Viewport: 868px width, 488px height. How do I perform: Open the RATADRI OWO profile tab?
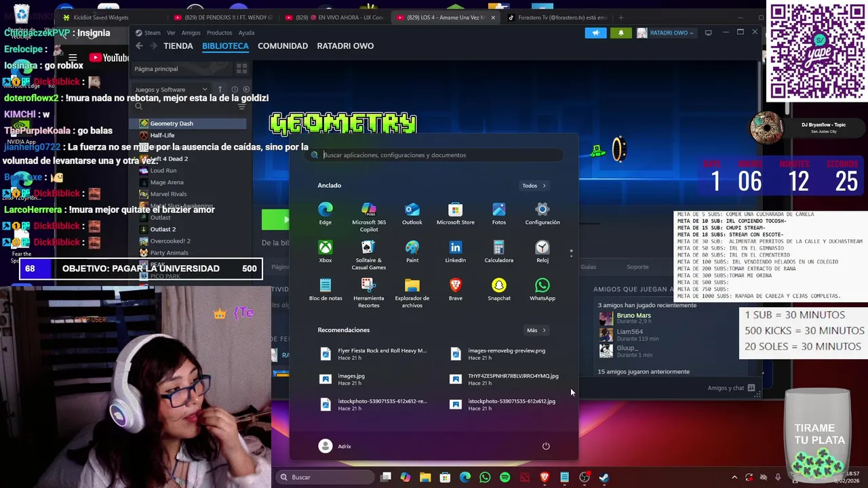[x=345, y=46]
